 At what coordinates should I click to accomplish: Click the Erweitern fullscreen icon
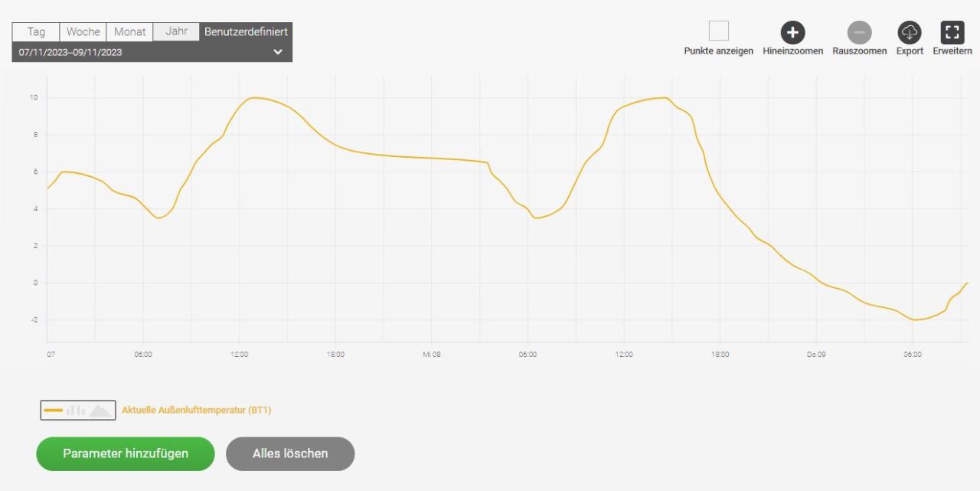coord(952,32)
